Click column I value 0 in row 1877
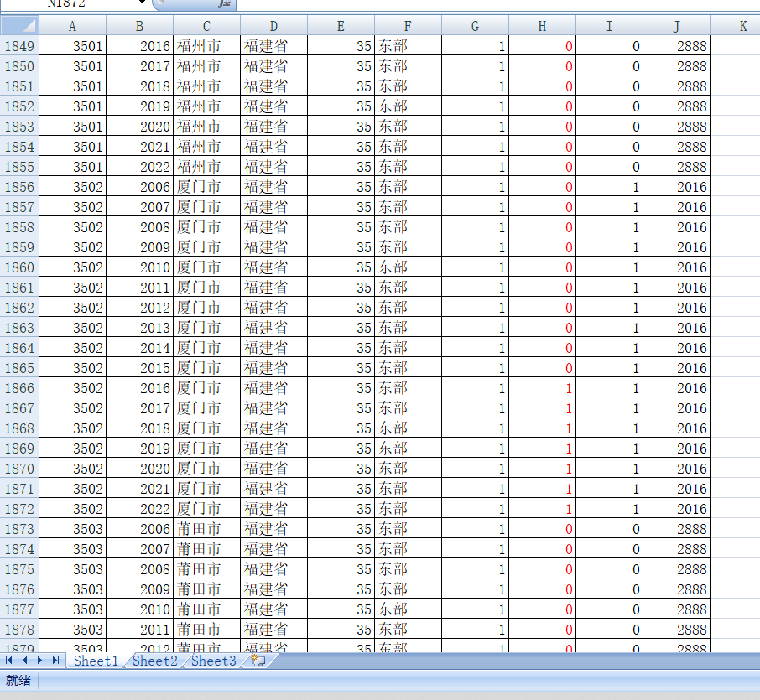This screenshot has width=760, height=700. 610,609
